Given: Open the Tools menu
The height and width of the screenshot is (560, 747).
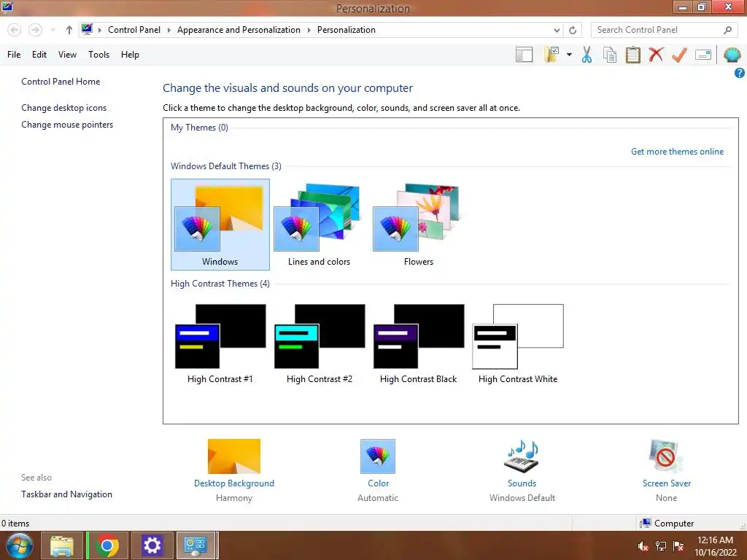Looking at the screenshot, I should click(x=98, y=55).
